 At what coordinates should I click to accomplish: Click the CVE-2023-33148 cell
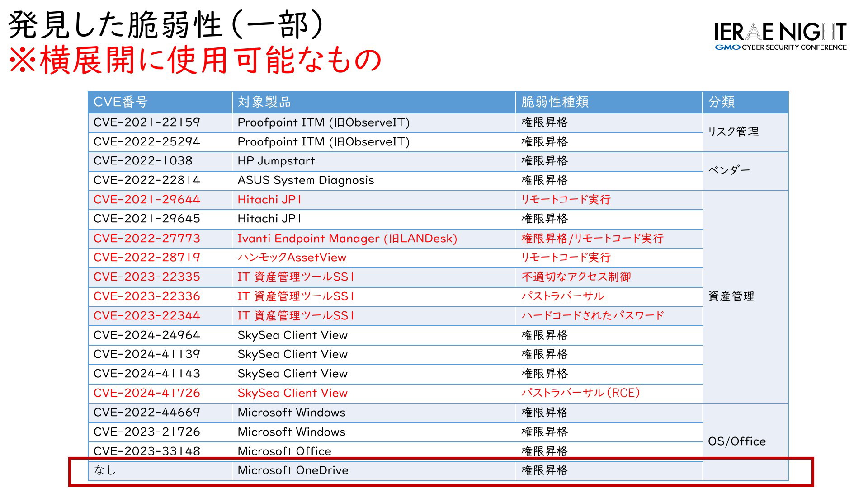point(160,451)
